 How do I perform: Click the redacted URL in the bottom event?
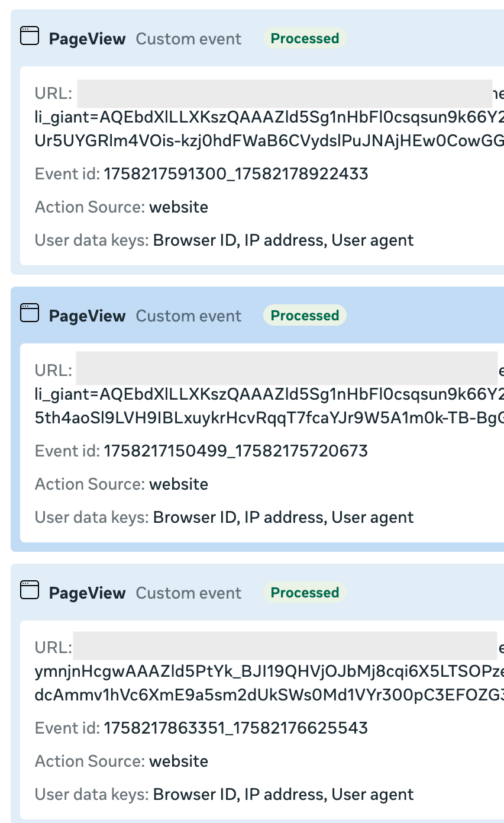pyautogui.click(x=285, y=647)
